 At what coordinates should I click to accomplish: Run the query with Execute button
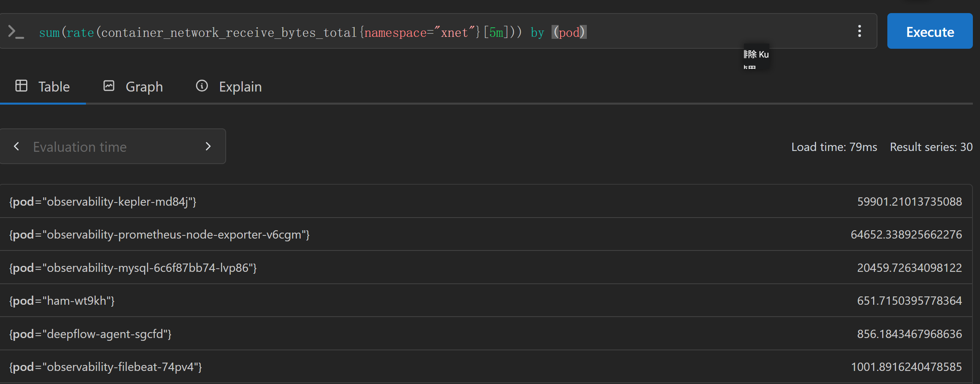coord(930,31)
